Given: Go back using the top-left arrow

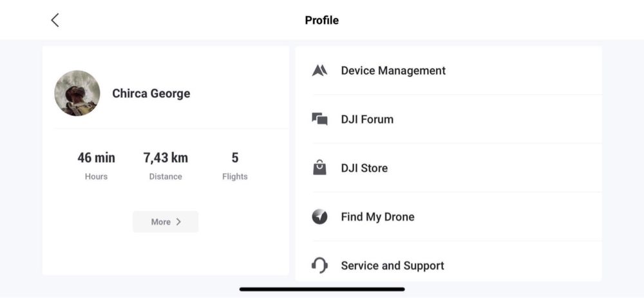Looking at the screenshot, I should (55, 20).
